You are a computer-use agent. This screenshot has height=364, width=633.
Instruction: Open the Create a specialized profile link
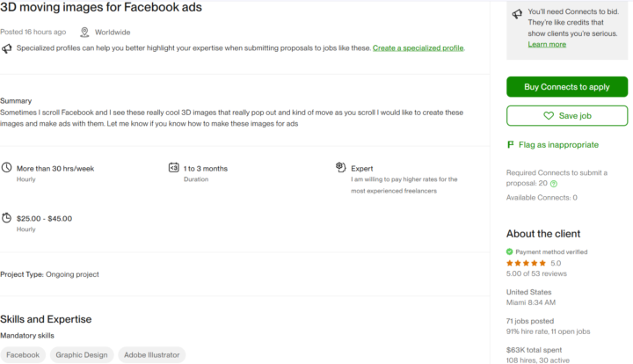[x=418, y=47]
